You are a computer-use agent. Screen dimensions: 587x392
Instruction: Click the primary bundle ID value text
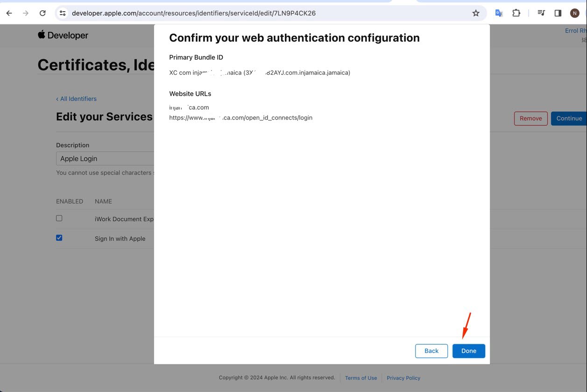260,73
